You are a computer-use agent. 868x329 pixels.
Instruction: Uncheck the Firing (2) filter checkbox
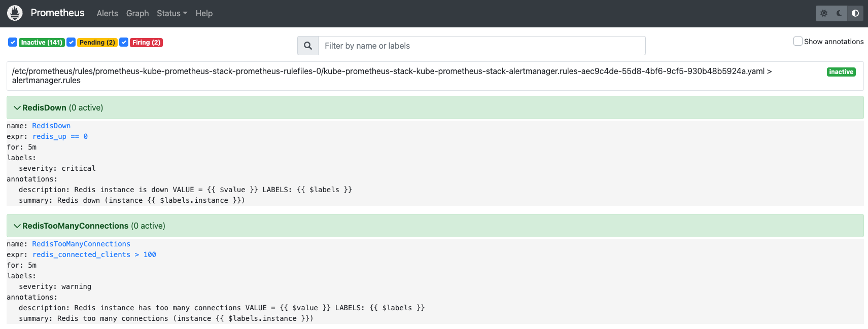[124, 42]
